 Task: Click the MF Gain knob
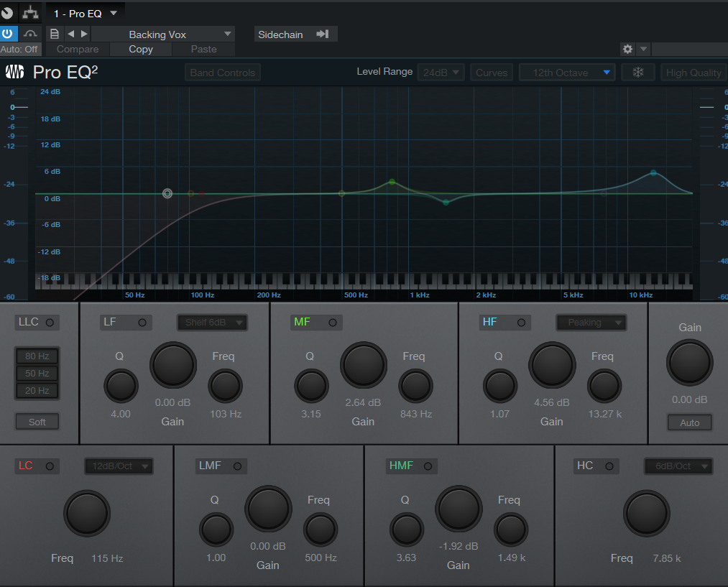(364, 365)
